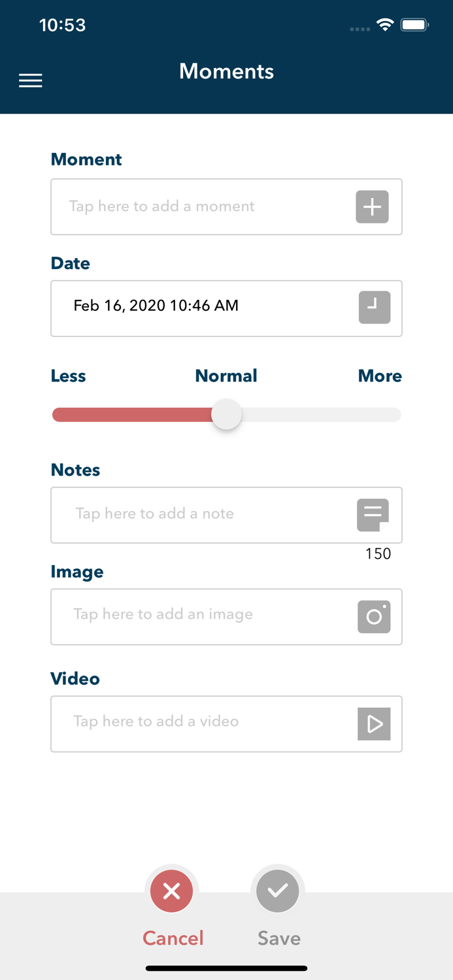Tap the Image field to add an image
453x980 pixels.
coord(196,617)
